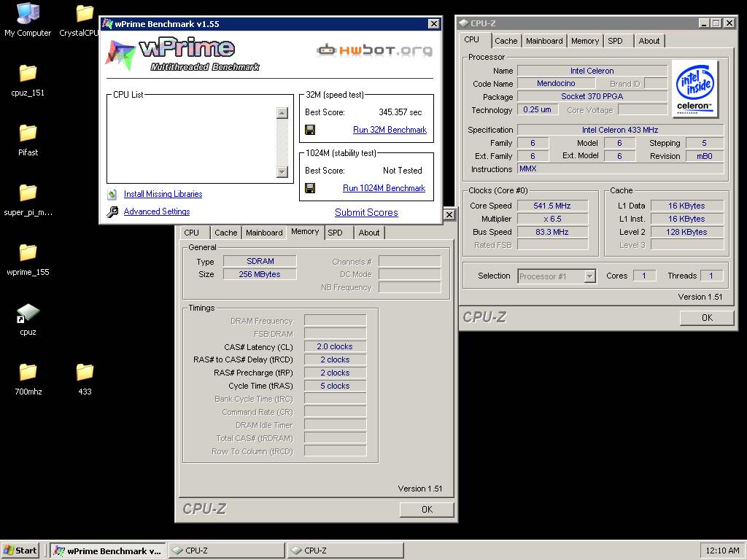The height and width of the screenshot is (560, 747).
Task: Switch to Cache tab in the CPU-Z Memory window
Action: point(226,233)
